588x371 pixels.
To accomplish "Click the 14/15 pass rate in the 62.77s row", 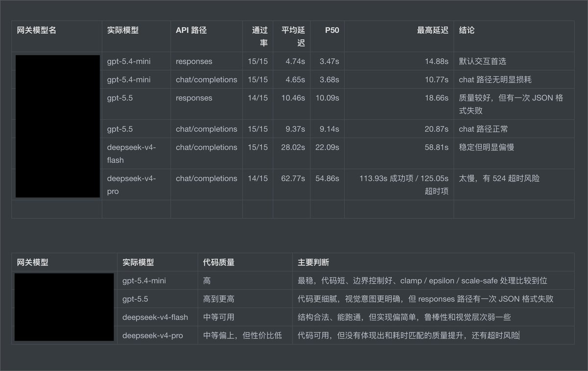I will [x=258, y=178].
